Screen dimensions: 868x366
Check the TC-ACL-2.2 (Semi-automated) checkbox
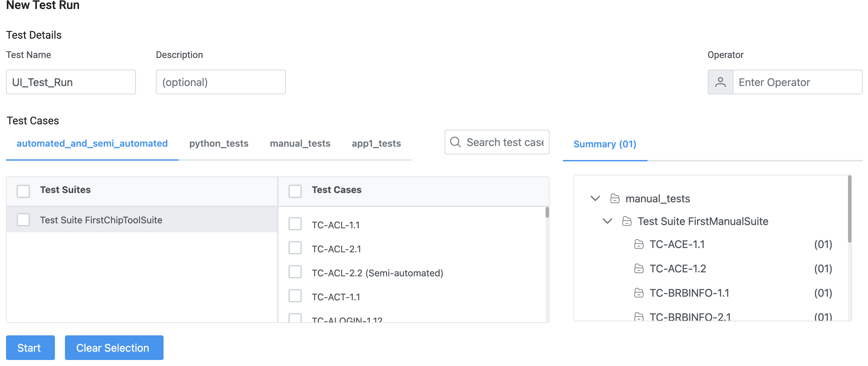point(295,272)
